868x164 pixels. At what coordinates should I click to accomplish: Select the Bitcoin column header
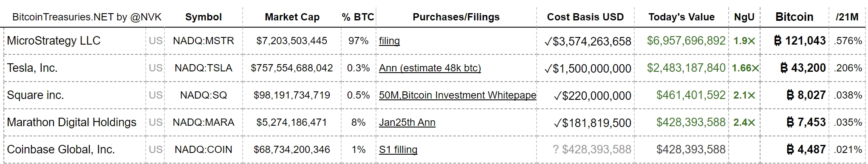coord(794,17)
